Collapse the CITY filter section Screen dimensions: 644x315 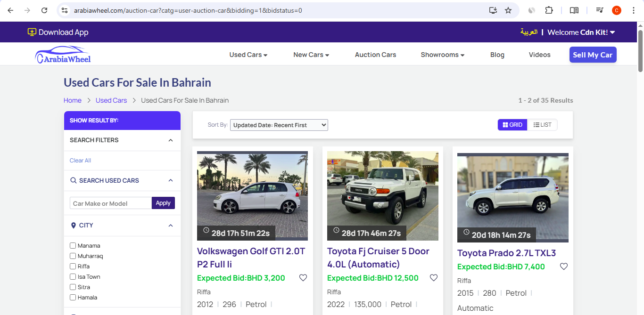pos(171,226)
